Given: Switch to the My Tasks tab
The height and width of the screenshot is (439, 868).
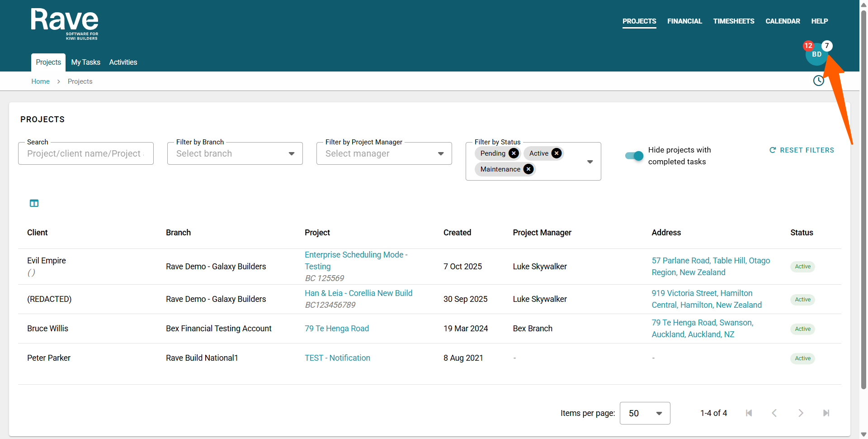Looking at the screenshot, I should (x=85, y=62).
